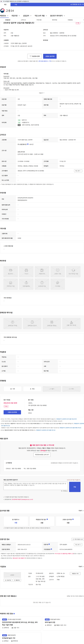Click the company LOGO thumbnail
This screenshot has width=84, height=644.
pyautogui.click(x=12, y=575)
